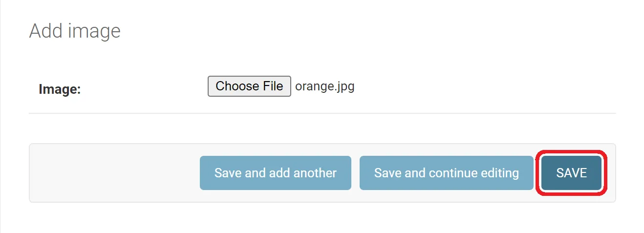Click Save and add another
This screenshot has width=644, height=233.
click(x=275, y=173)
